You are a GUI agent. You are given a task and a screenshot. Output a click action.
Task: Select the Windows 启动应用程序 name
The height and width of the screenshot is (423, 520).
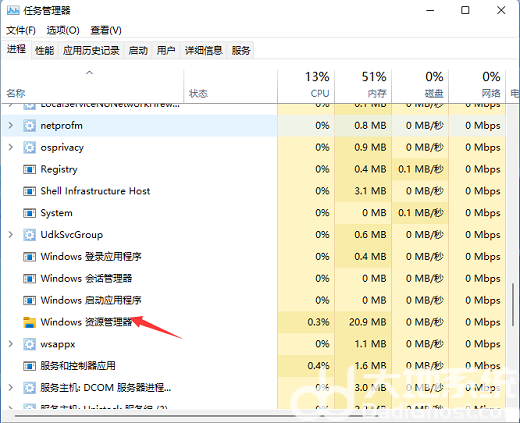point(91,300)
